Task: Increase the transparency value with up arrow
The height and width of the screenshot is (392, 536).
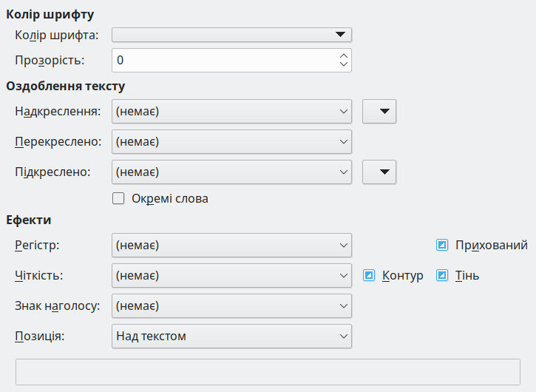Action: (x=343, y=55)
